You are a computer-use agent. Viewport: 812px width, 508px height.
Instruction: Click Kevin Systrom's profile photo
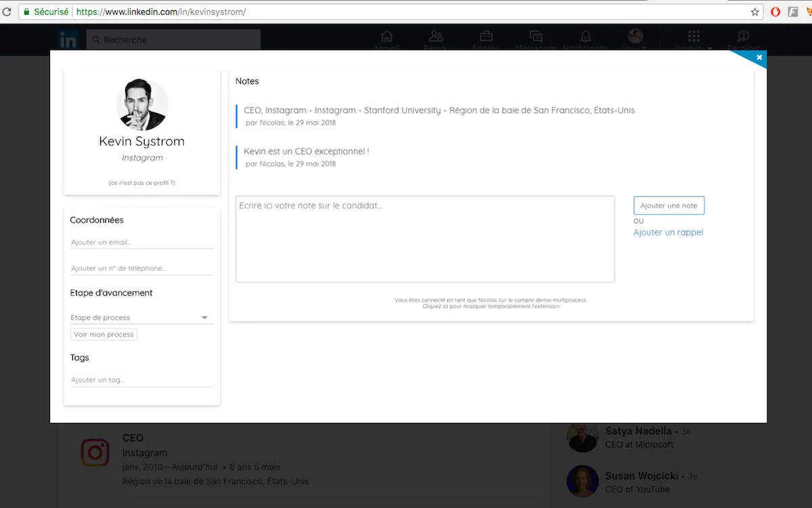click(142, 104)
